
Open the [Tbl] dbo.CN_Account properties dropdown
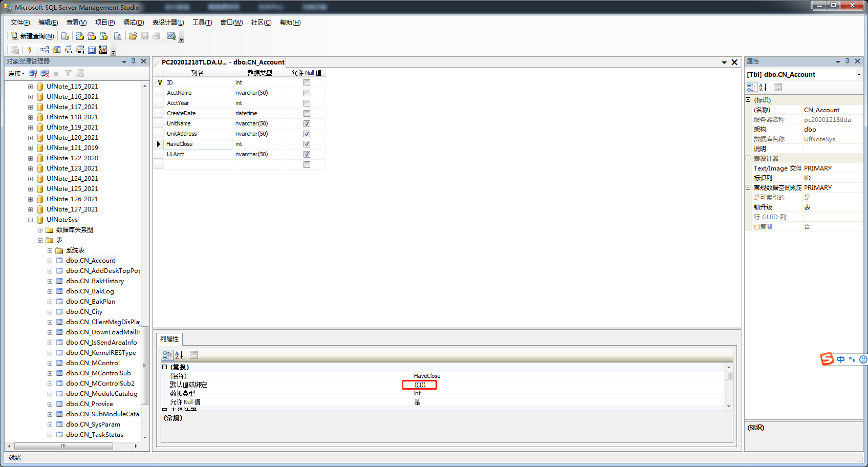tap(859, 75)
